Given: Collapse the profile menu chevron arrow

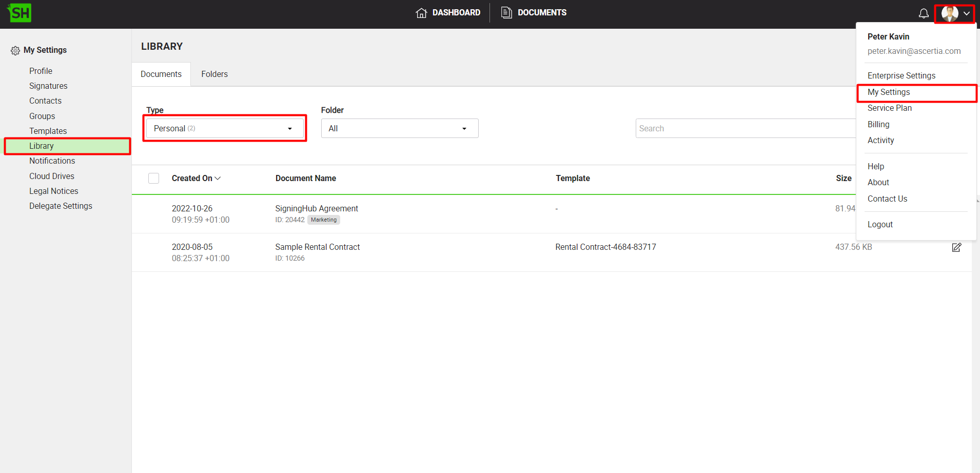Looking at the screenshot, I should [967, 13].
